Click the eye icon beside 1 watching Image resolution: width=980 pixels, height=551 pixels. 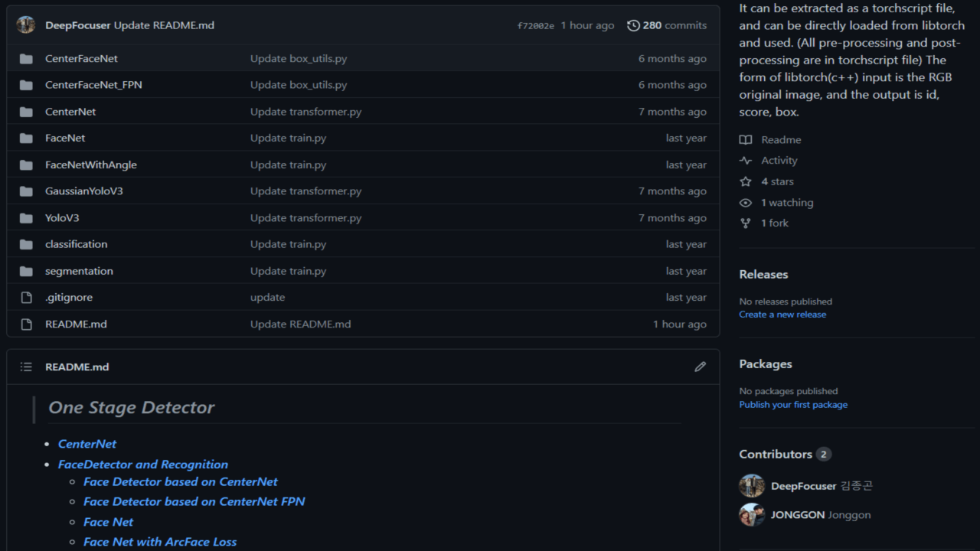click(x=746, y=203)
